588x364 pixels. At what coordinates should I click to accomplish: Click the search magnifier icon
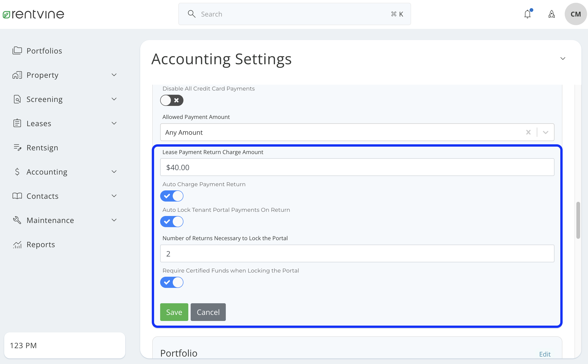pos(191,14)
